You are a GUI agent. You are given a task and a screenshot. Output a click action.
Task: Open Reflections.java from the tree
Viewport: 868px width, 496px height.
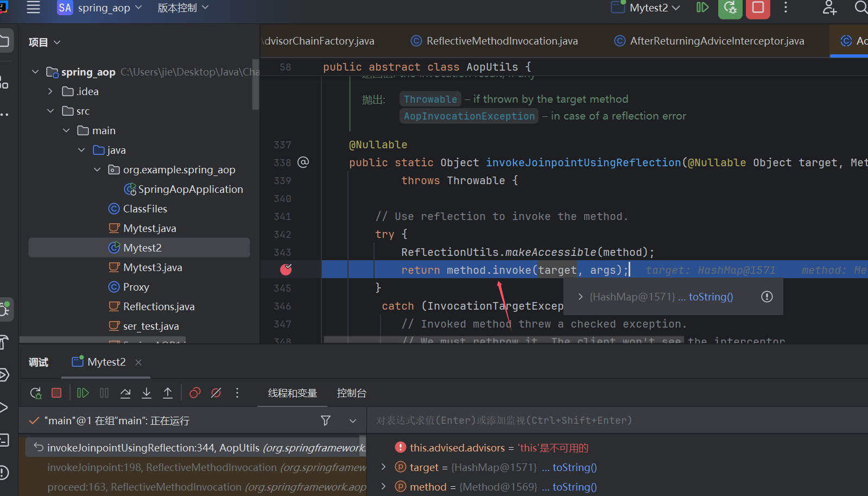151,306
